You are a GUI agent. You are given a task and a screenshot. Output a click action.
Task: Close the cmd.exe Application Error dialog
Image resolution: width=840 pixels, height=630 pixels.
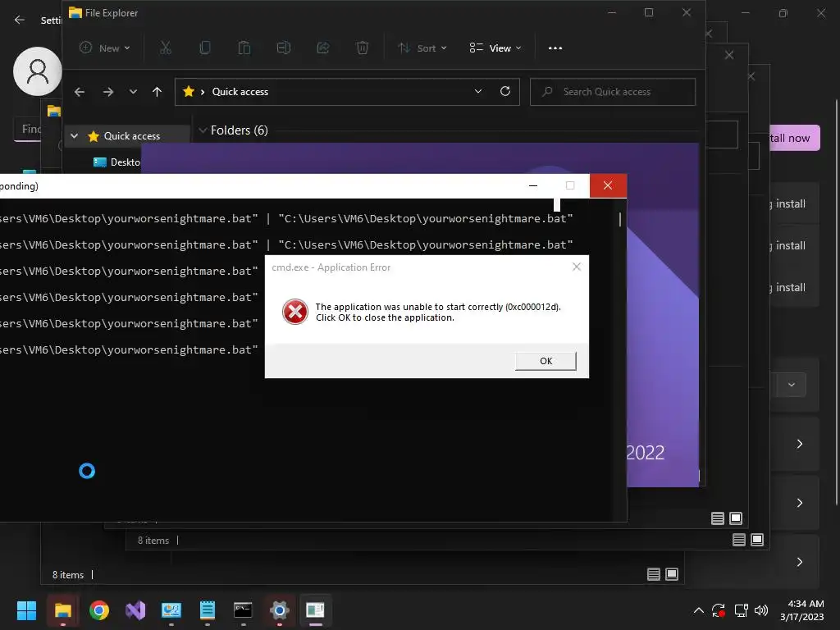point(577,267)
